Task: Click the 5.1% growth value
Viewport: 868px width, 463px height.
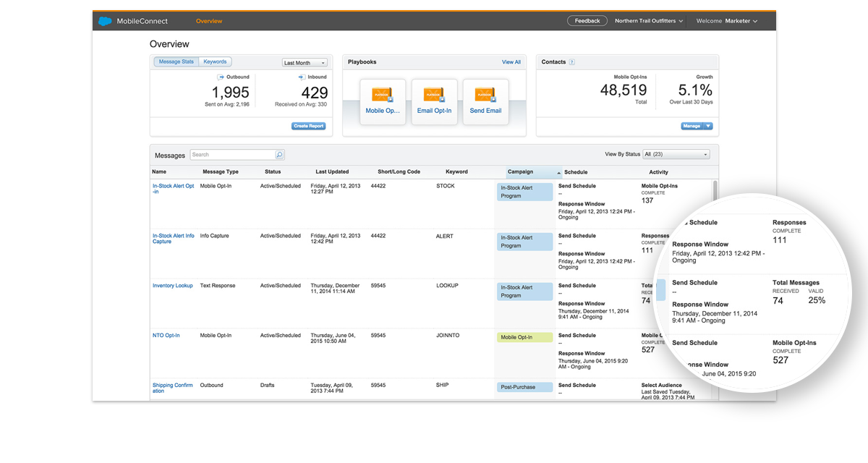Action: pos(695,90)
